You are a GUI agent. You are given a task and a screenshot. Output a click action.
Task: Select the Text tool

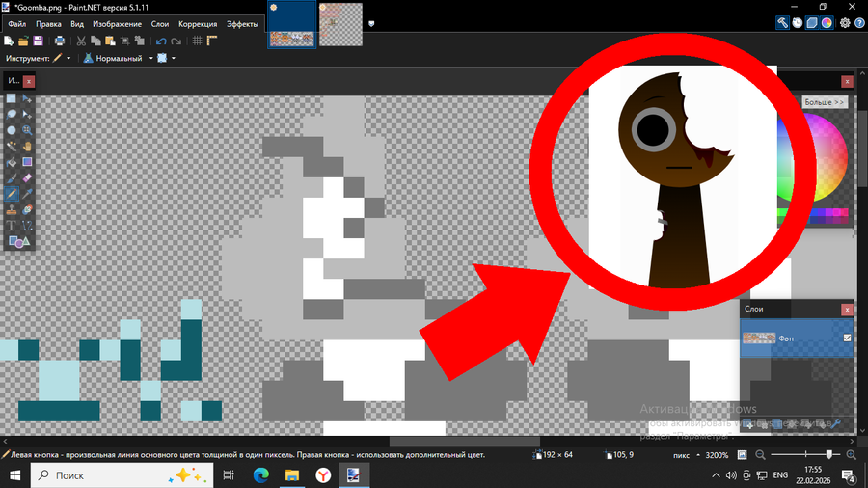(x=11, y=226)
